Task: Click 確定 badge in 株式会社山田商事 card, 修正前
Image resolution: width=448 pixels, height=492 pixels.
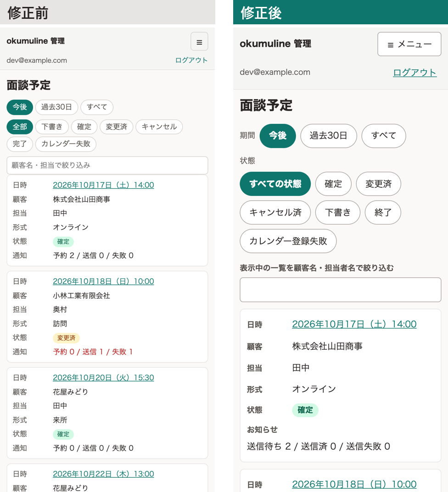Action: 63,241
